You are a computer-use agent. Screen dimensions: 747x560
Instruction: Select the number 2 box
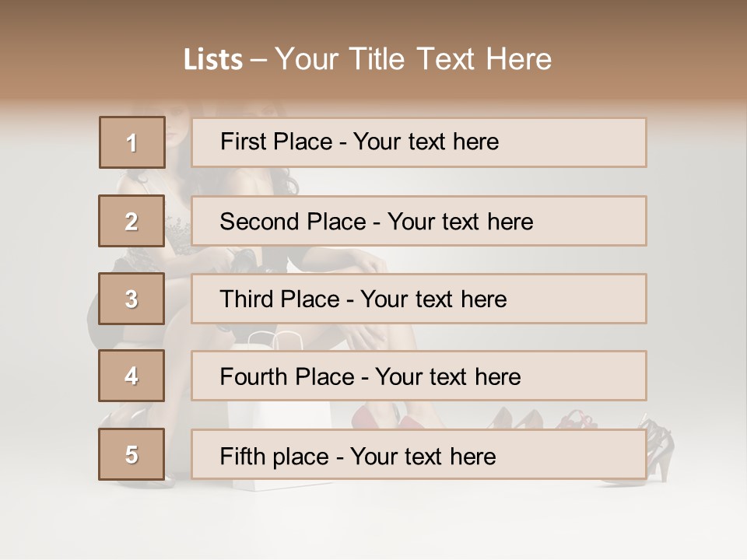click(132, 221)
